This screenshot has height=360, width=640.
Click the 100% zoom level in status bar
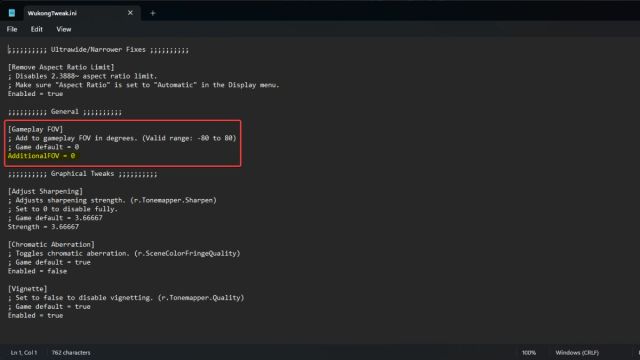click(x=529, y=353)
